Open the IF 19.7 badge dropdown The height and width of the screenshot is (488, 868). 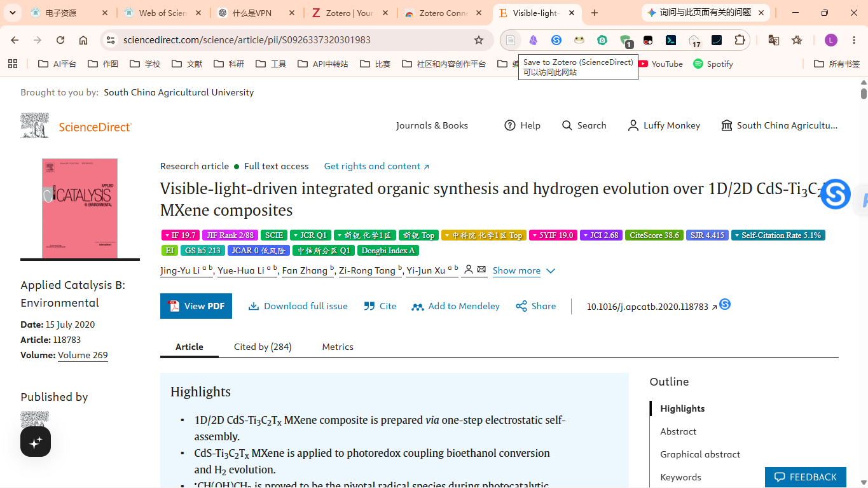coord(180,235)
